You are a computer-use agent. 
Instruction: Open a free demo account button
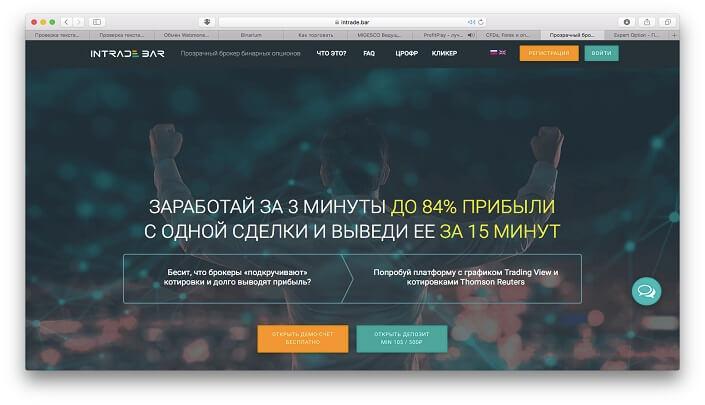pos(303,338)
